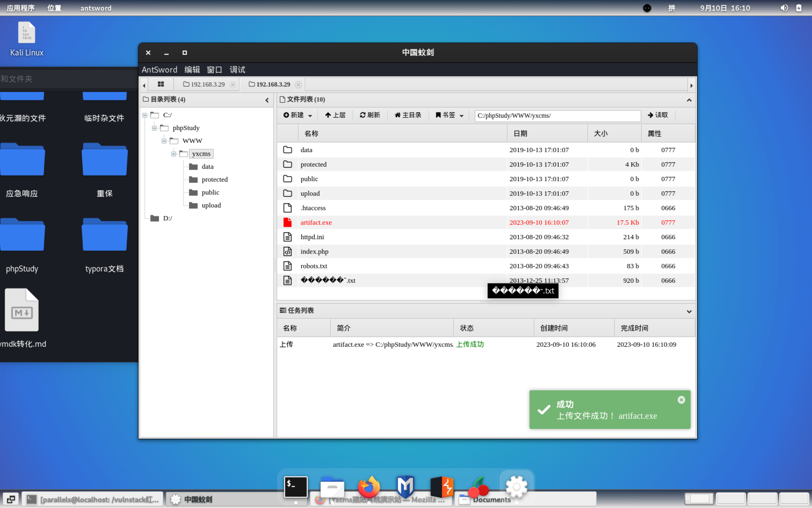Image resolution: width=812 pixels, height=508 pixels.
Task: Select yxcms in the directory tree
Action: tap(201, 154)
